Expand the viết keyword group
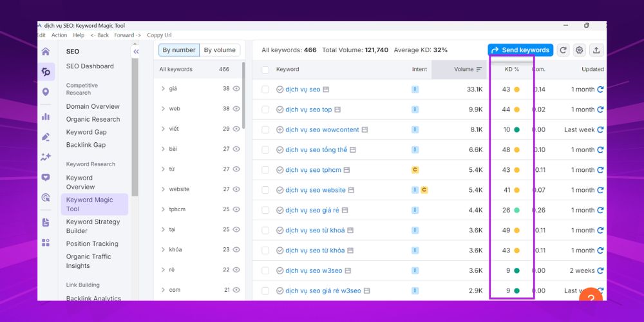Screen dimensions: 644x322 tap(163, 129)
